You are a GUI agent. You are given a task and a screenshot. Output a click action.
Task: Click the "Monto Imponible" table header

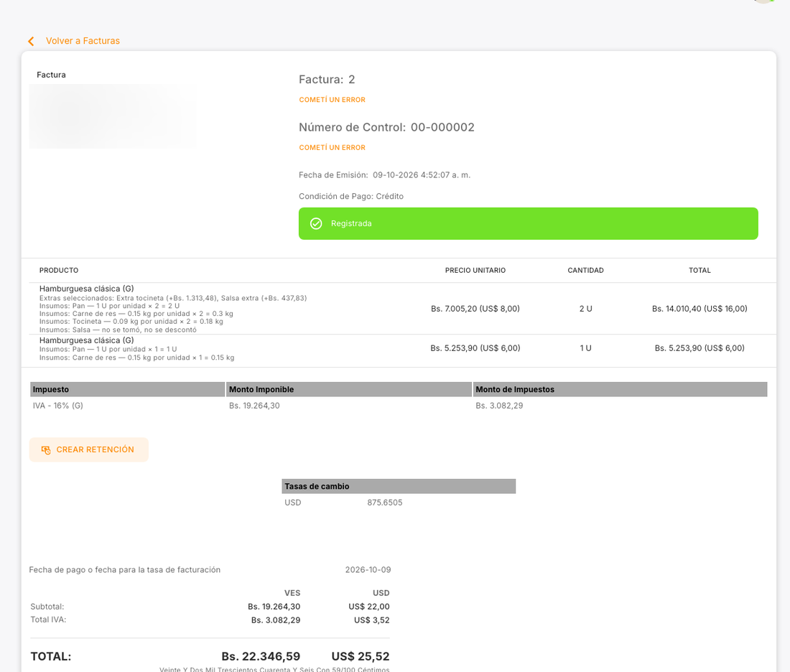(348, 389)
